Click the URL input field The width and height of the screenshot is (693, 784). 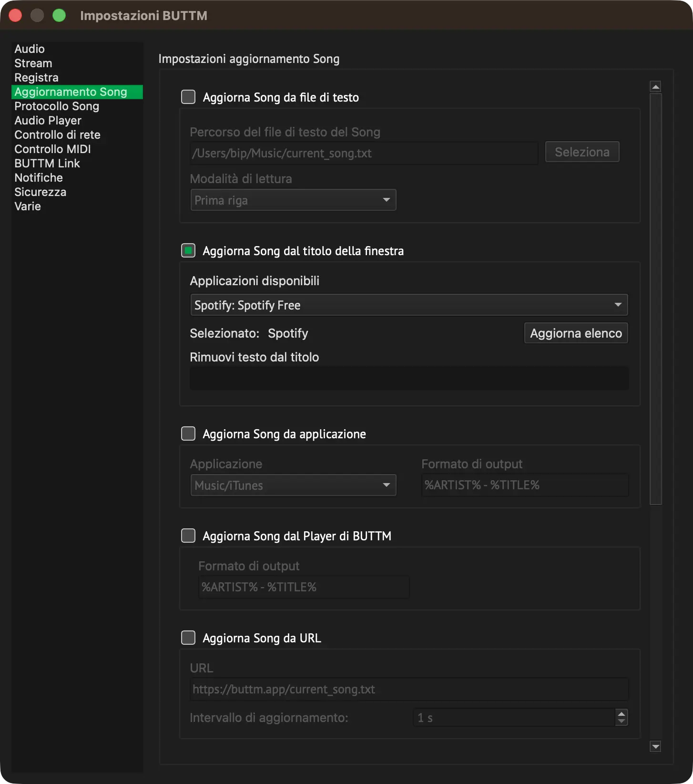pos(409,689)
